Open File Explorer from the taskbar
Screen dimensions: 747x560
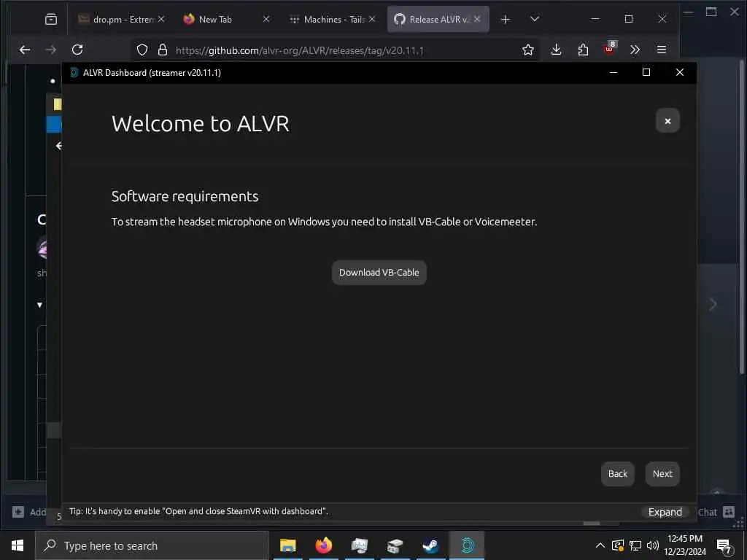(x=287, y=545)
